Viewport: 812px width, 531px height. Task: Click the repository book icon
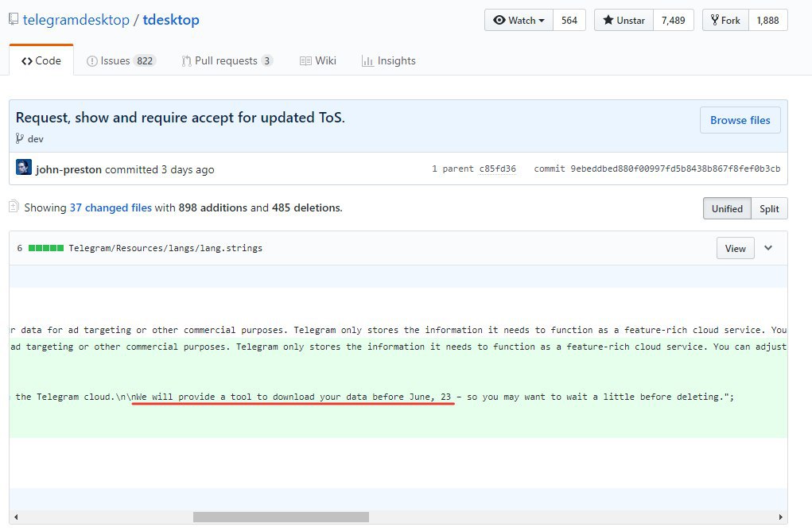[x=14, y=20]
